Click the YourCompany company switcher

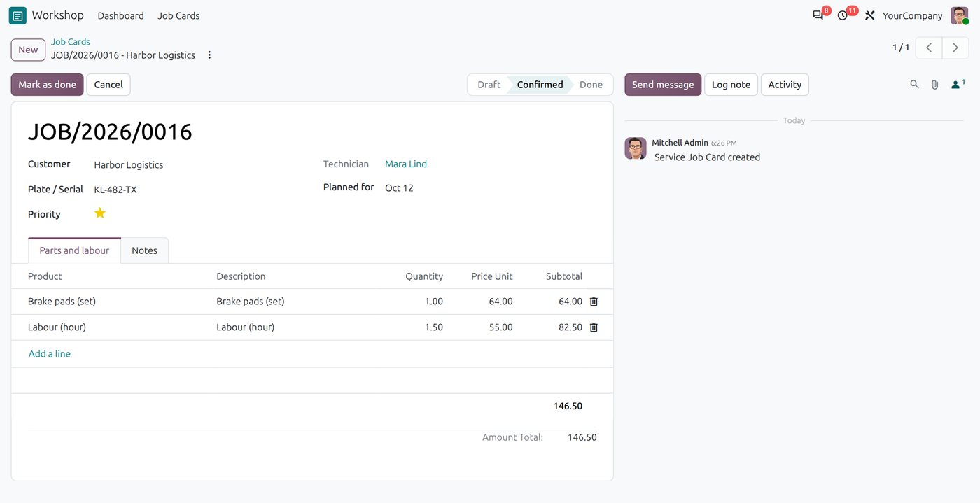click(912, 15)
